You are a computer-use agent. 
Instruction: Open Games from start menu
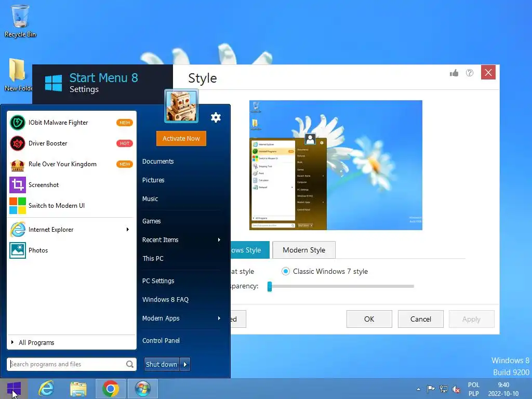[x=151, y=221]
